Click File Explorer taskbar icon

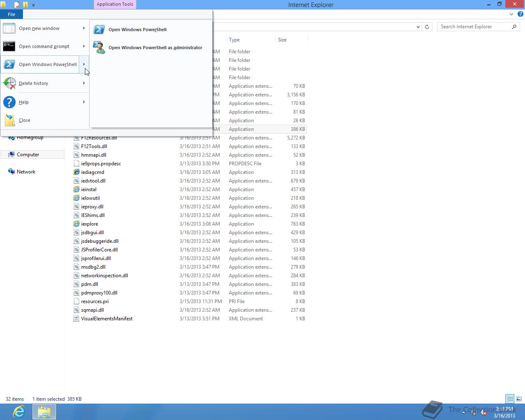pyautogui.click(x=44, y=411)
